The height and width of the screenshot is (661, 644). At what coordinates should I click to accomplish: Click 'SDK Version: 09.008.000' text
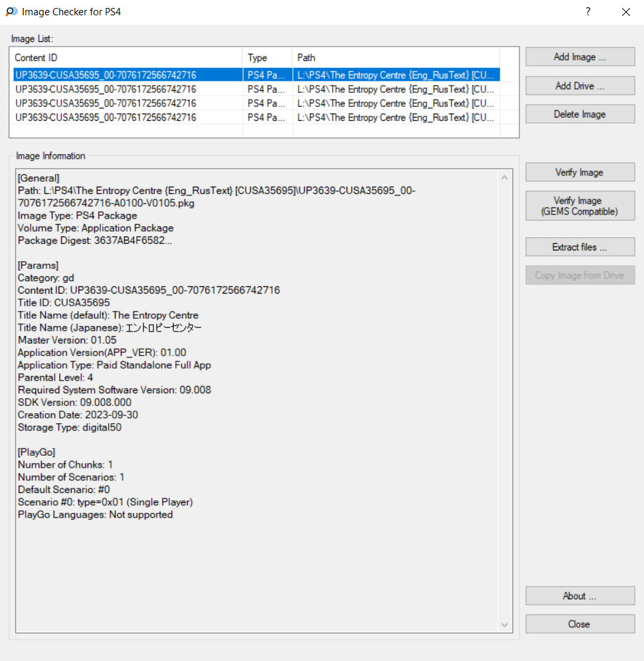(74, 403)
